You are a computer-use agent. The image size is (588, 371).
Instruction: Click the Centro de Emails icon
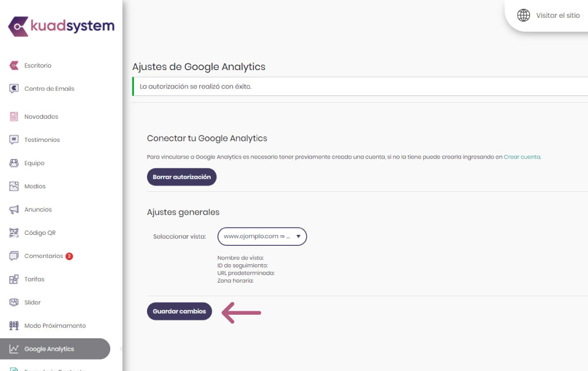click(14, 88)
